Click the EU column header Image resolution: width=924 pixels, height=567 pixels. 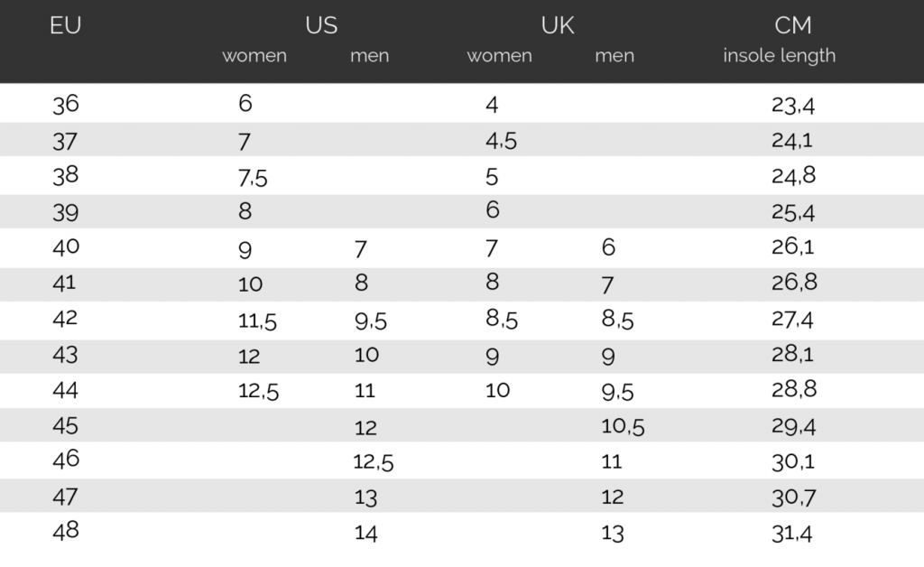[65, 25]
